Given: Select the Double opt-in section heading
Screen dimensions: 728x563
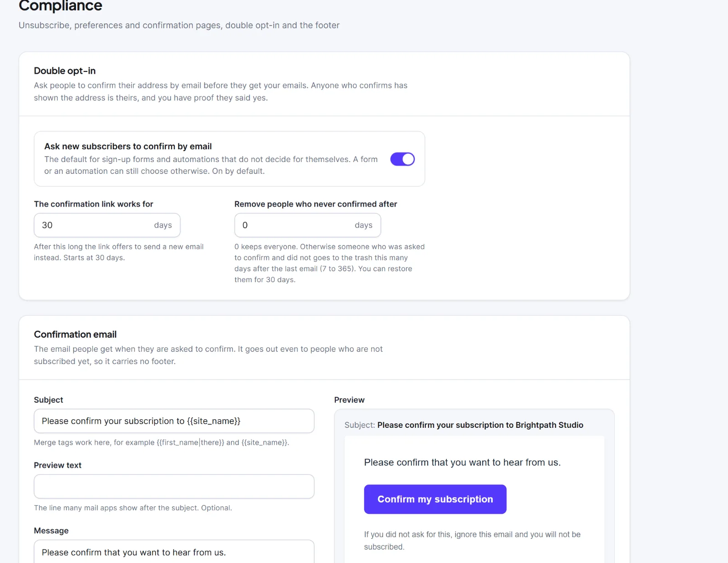Looking at the screenshot, I should (65, 71).
